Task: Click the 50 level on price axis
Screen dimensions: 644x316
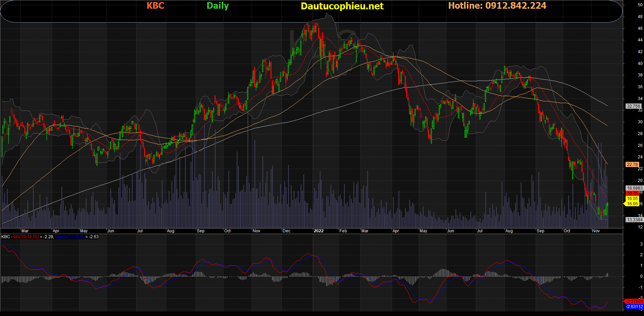Action: pyautogui.click(x=640, y=5)
